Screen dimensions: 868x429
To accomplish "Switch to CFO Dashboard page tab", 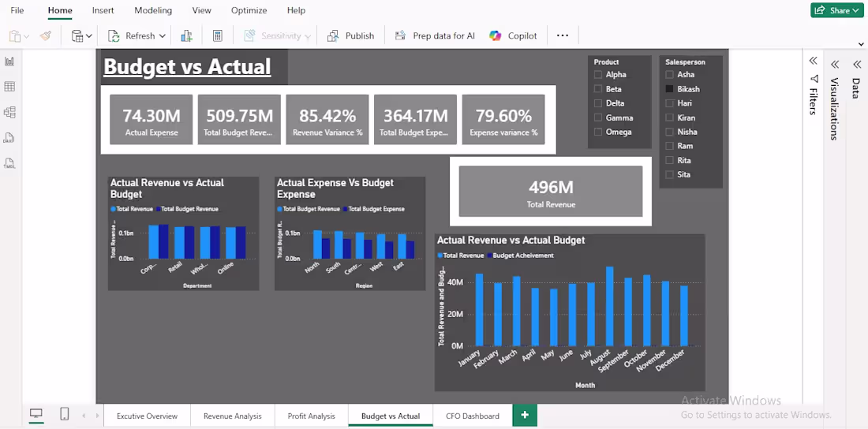I will 473,416.
